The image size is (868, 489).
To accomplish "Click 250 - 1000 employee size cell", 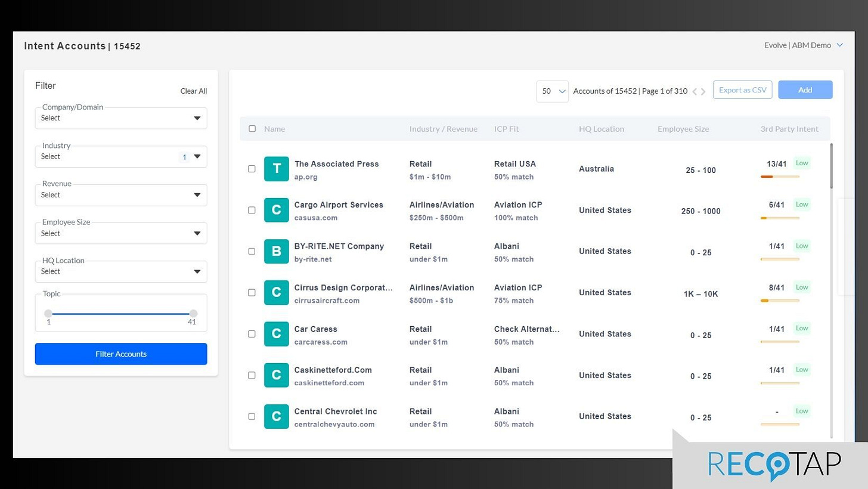I will (x=700, y=211).
